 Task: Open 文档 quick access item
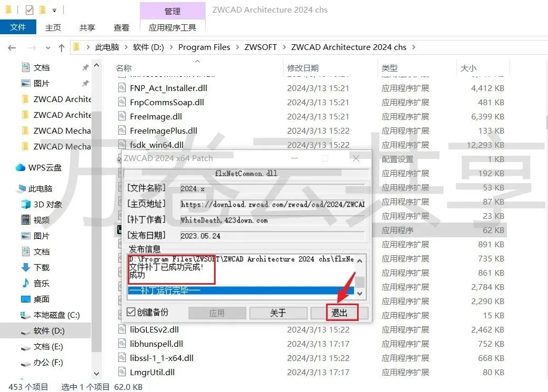pyautogui.click(x=41, y=67)
